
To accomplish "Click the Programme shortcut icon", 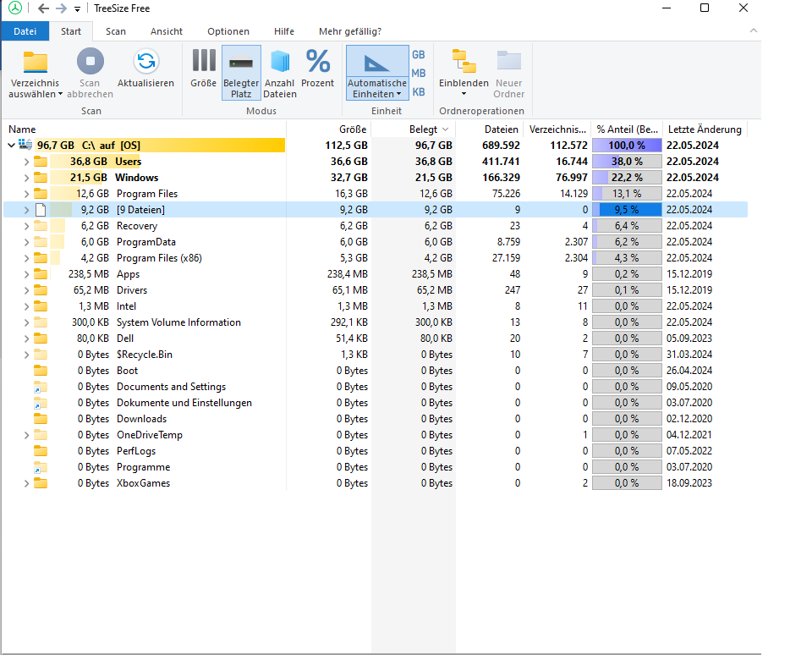I will (x=41, y=467).
